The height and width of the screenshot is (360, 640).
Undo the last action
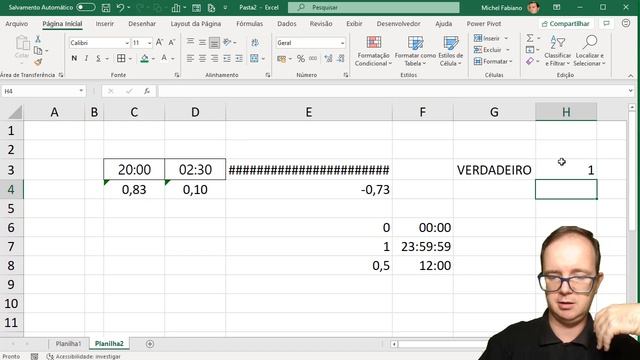point(120,7)
